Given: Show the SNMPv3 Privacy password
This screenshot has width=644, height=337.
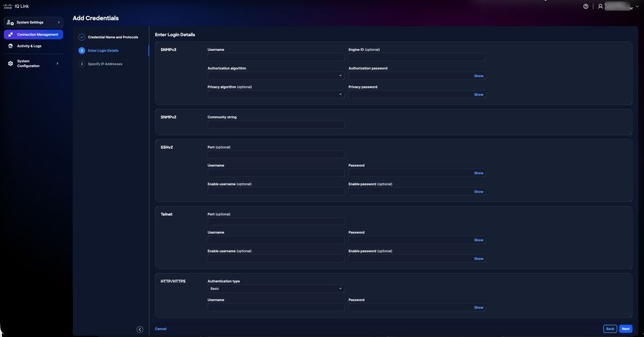Looking at the screenshot, I should 478,95.
